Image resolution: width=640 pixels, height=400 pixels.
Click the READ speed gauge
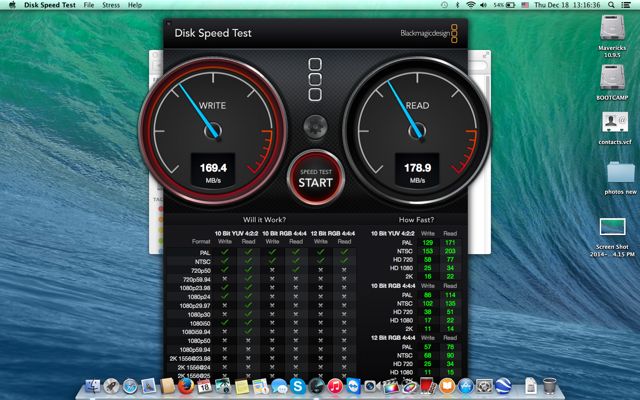point(417,131)
